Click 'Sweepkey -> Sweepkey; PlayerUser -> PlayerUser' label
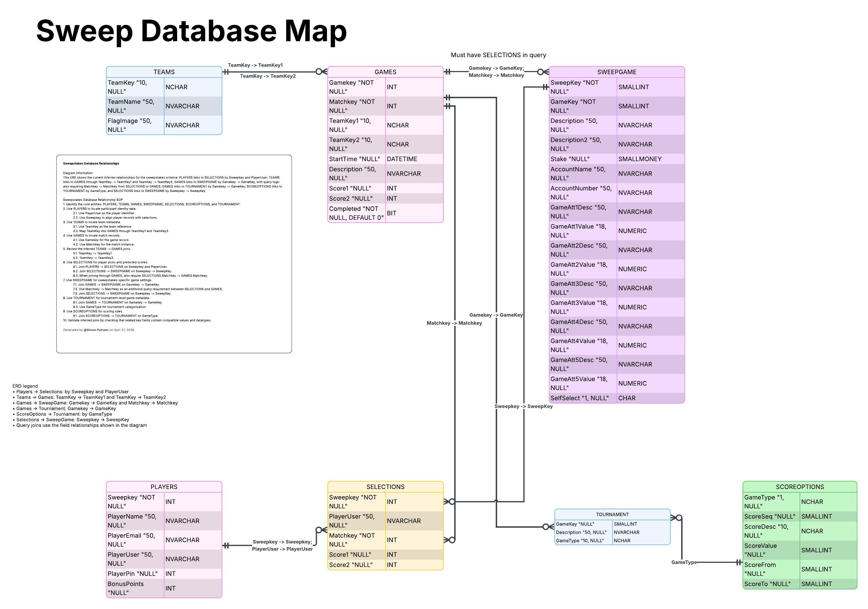The width and height of the screenshot is (868, 609). [282, 545]
